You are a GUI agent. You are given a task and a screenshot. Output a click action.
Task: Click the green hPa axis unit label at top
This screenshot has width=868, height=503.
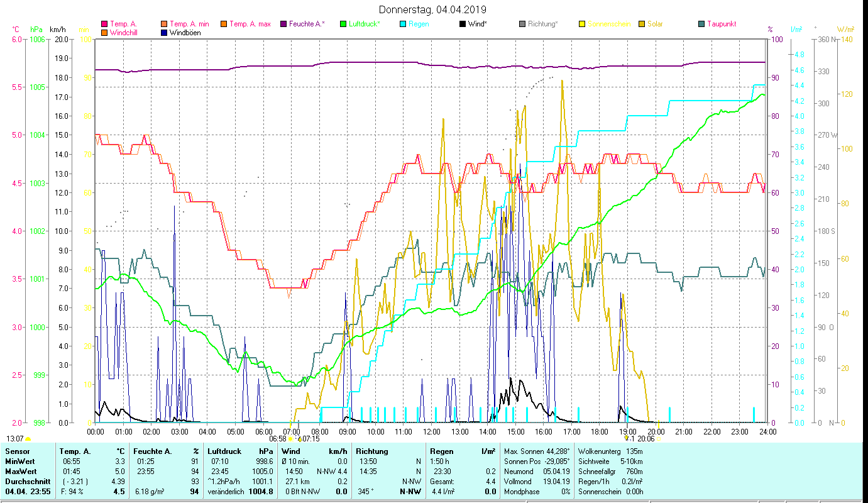click(x=36, y=29)
